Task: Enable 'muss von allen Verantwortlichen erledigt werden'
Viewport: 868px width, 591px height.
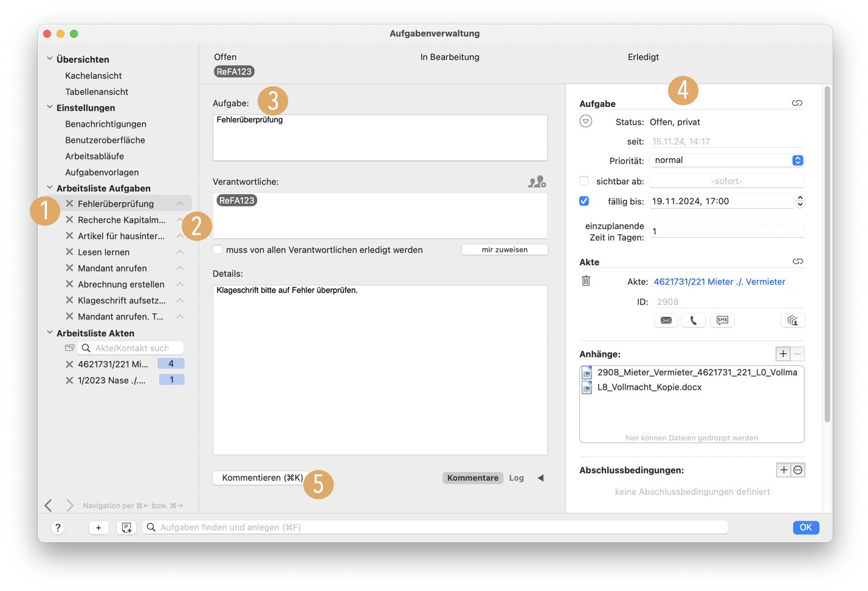Action: pyautogui.click(x=218, y=250)
